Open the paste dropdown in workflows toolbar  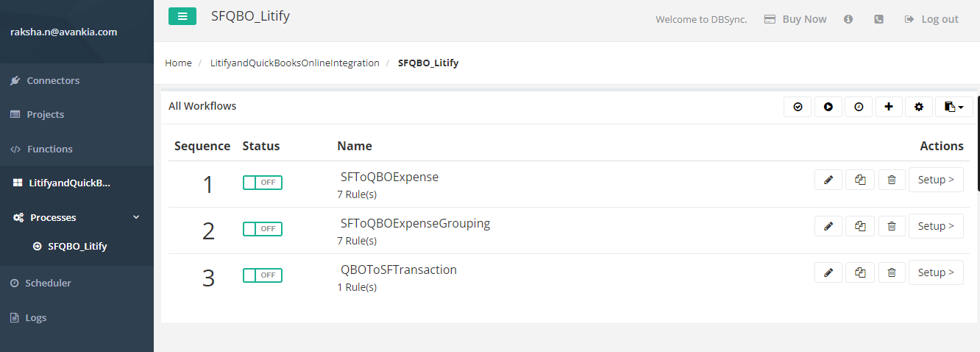(x=954, y=107)
